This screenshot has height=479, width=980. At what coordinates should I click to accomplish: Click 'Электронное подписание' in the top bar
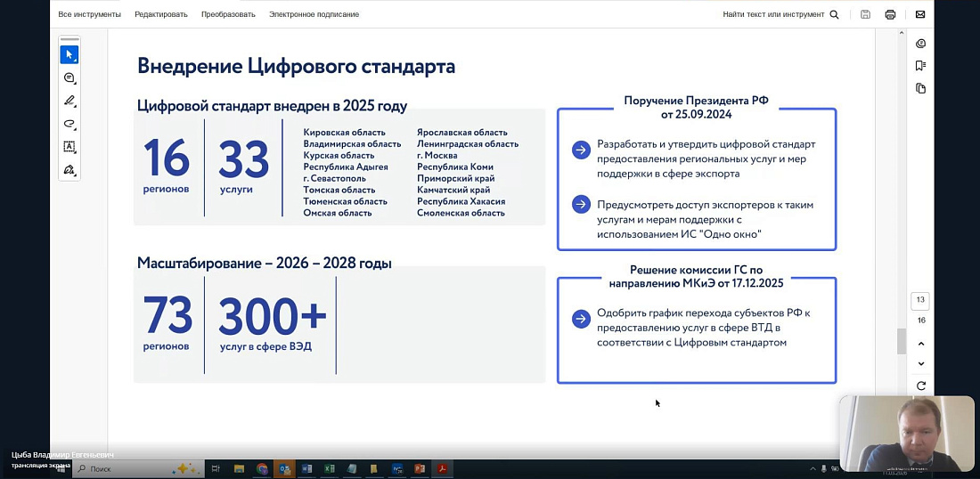(x=314, y=14)
